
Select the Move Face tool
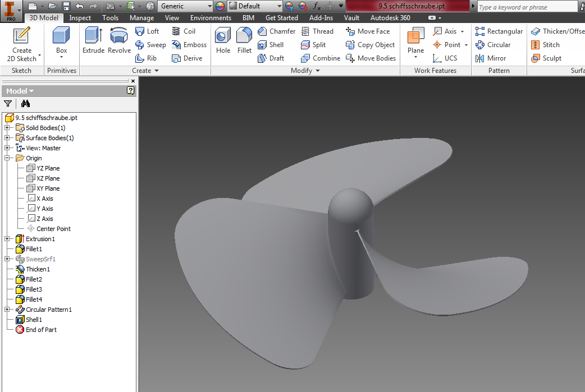[x=368, y=31]
